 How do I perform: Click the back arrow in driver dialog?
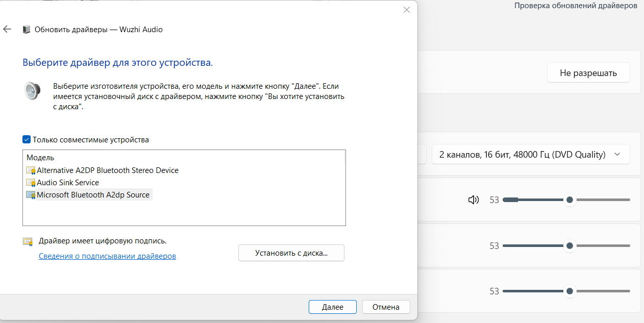(x=7, y=30)
